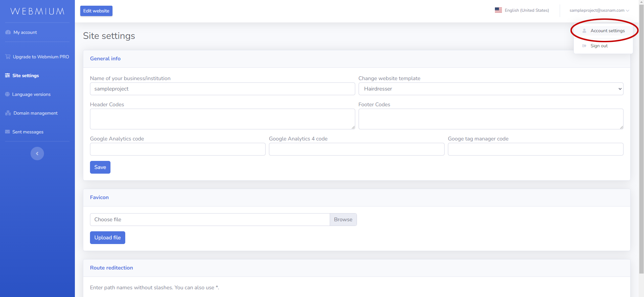Click the Upload file button

point(107,238)
